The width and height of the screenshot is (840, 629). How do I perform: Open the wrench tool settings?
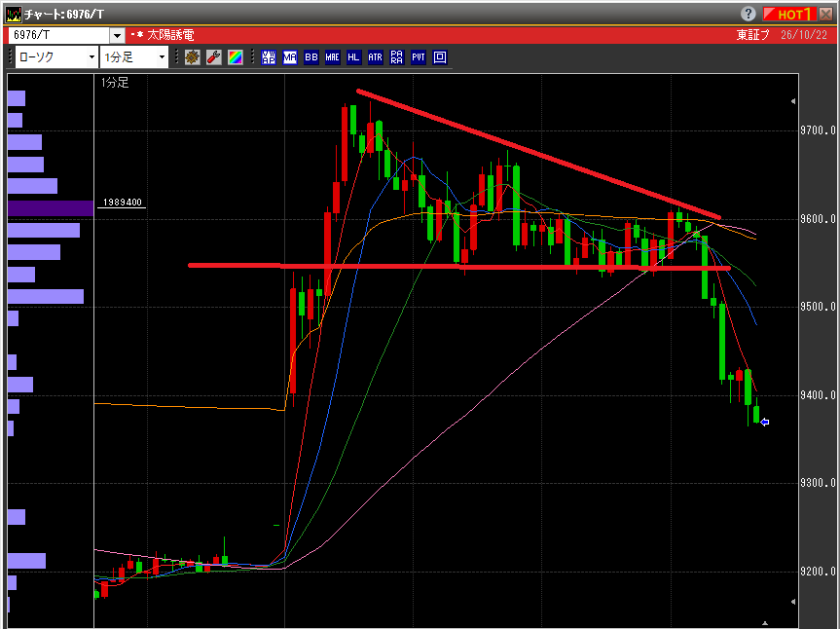point(214,57)
